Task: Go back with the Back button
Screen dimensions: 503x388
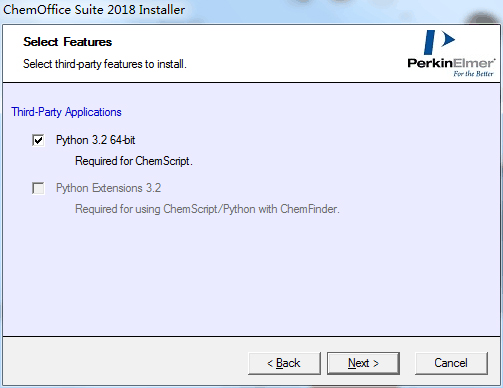Action: [284, 363]
